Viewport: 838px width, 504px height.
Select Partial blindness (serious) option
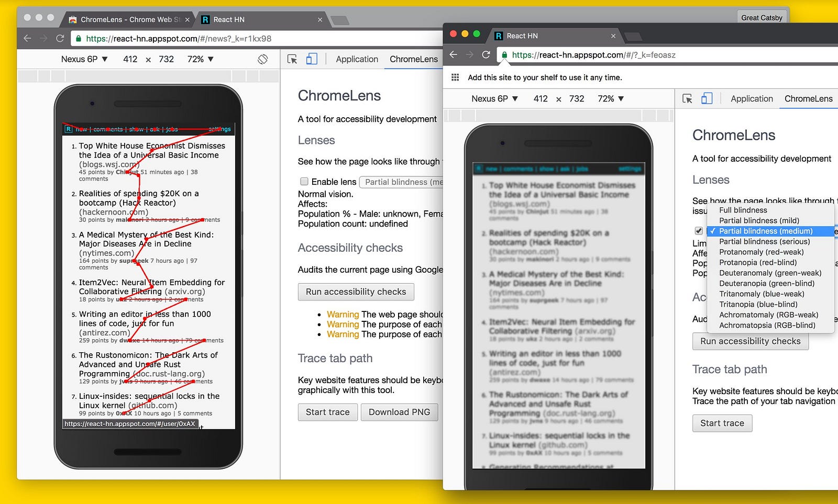point(770,241)
